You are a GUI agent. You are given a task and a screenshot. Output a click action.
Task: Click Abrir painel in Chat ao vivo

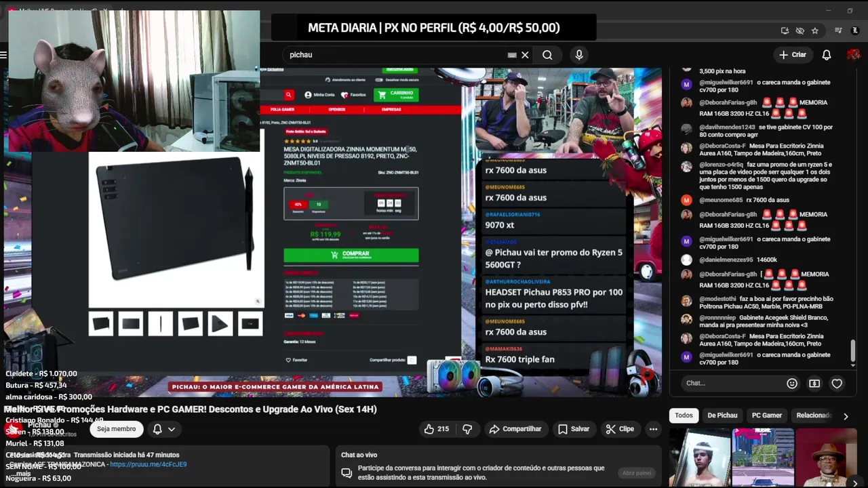coord(637,473)
